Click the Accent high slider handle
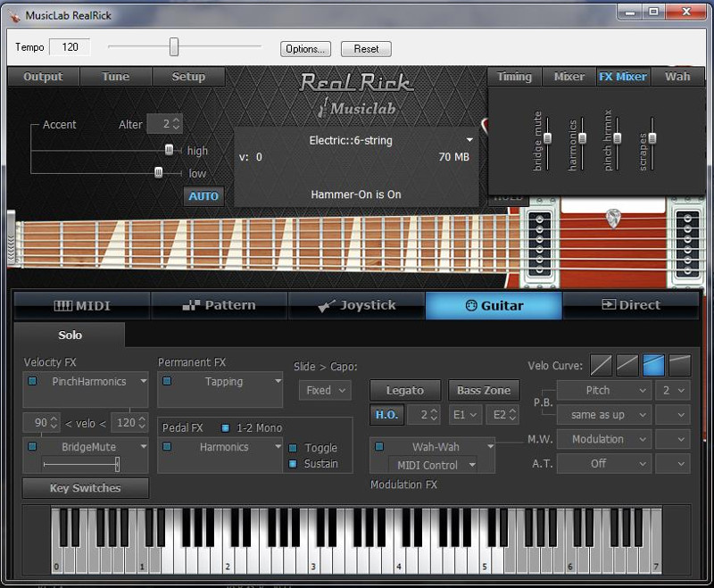Screen dimensions: 714x588 click(x=169, y=150)
